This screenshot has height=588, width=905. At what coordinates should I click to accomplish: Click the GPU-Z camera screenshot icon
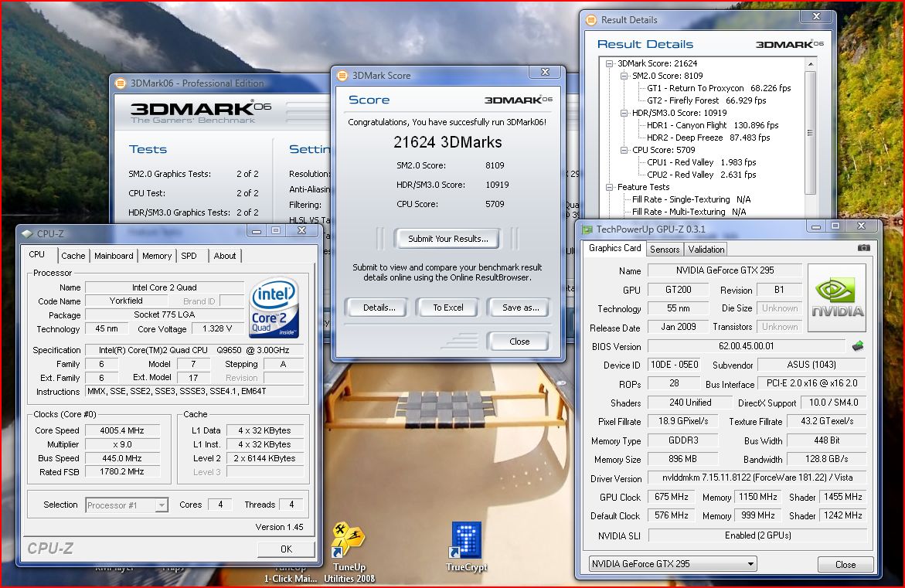pyautogui.click(x=863, y=248)
